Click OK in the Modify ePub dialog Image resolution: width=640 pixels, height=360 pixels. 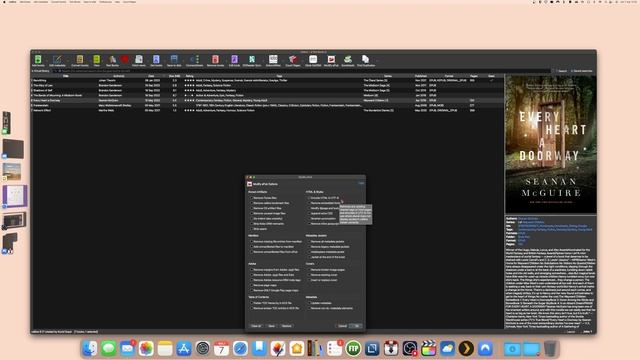356,326
